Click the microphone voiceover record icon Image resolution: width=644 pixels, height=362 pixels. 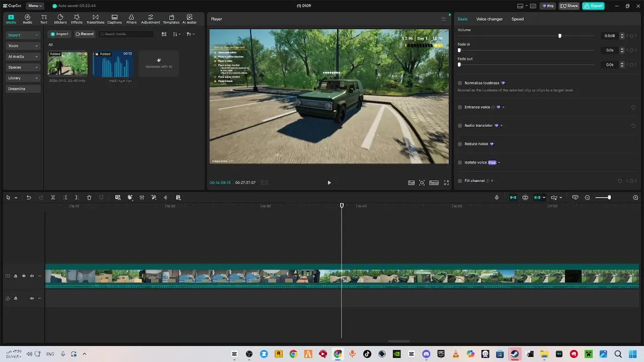[497, 198]
